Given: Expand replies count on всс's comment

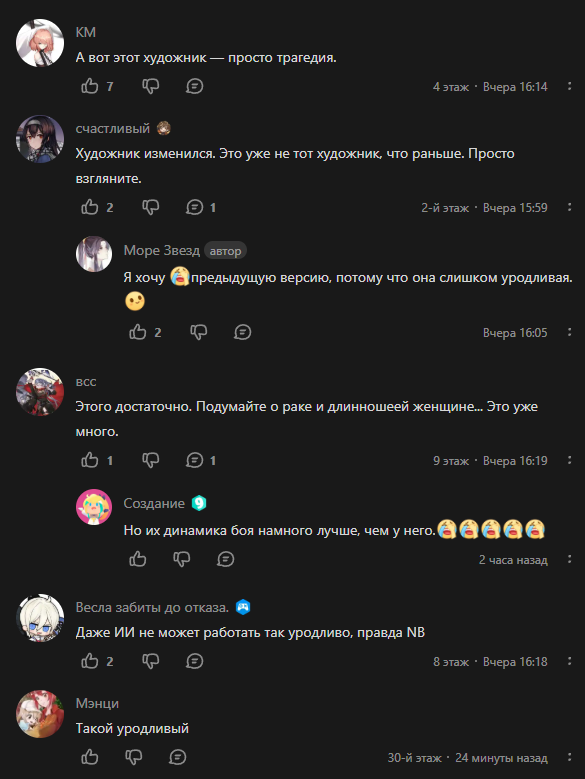Looking at the screenshot, I should point(201,460).
